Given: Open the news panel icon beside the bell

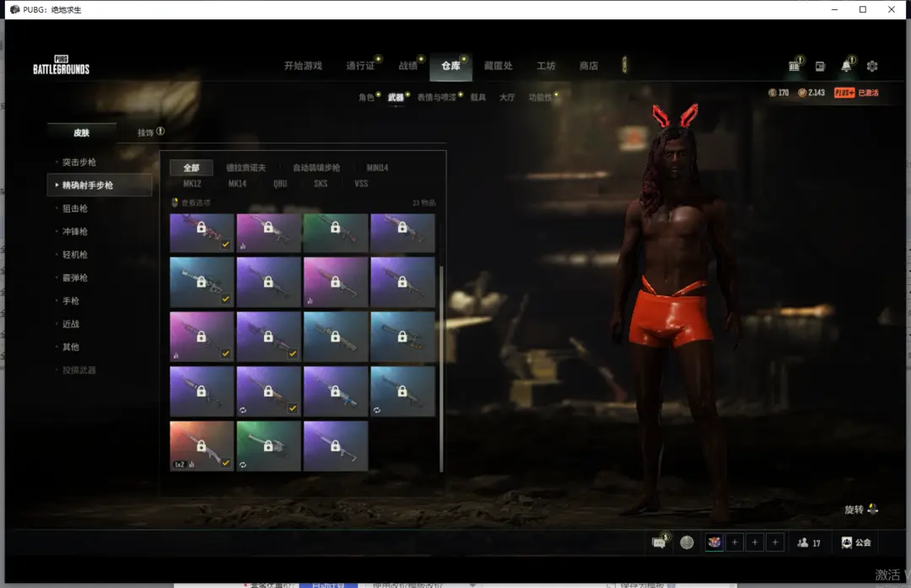Looking at the screenshot, I should point(820,67).
